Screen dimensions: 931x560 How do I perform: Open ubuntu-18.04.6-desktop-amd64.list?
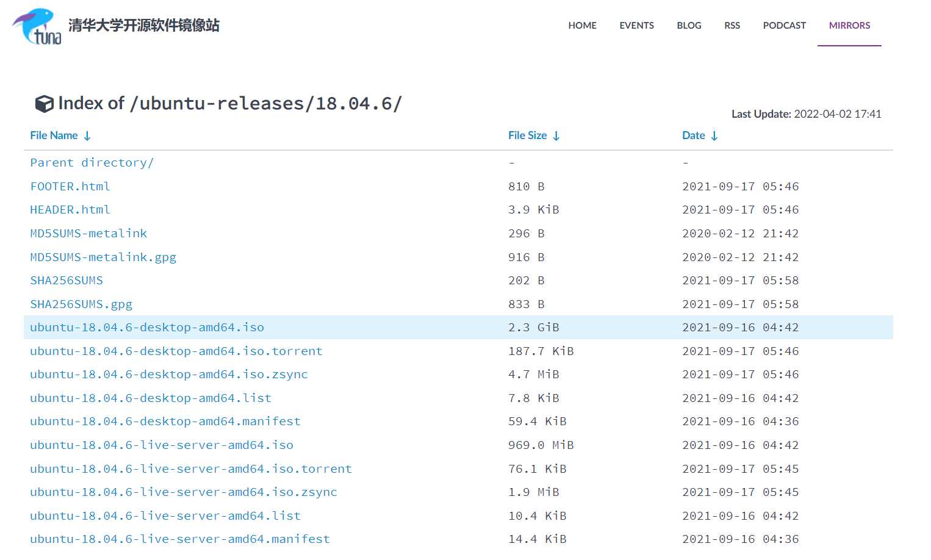click(151, 398)
